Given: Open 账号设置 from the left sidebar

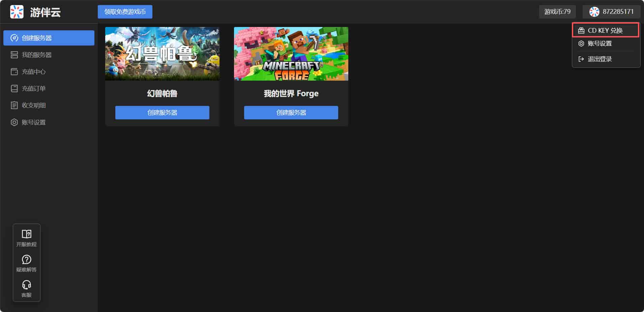Looking at the screenshot, I should pyautogui.click(x=33, y=122).
